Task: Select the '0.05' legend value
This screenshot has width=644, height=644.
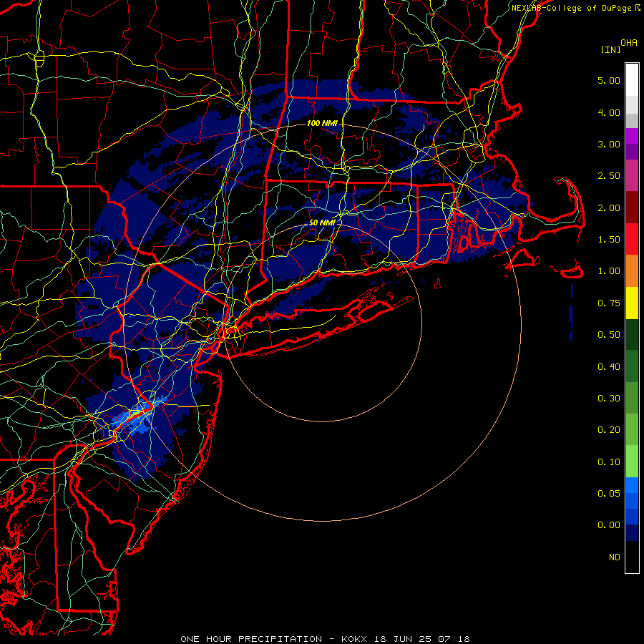Action: coord(609,494)
